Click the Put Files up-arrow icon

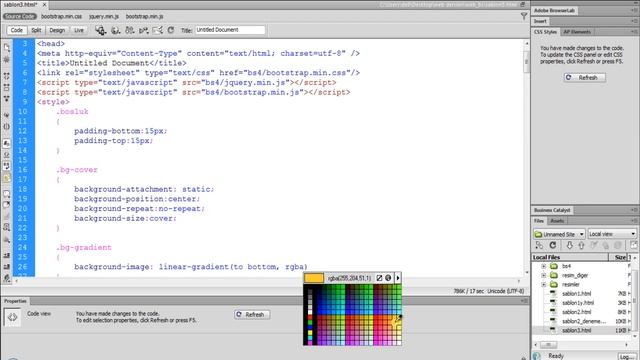tap(581, 245)
